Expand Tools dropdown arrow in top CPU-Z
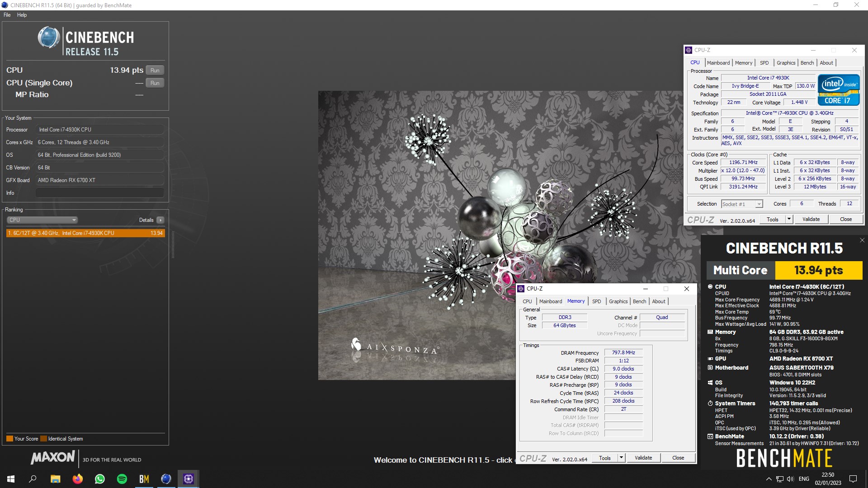Image resolution: width=868 pixels, height=488 pixels. point(789,220)
